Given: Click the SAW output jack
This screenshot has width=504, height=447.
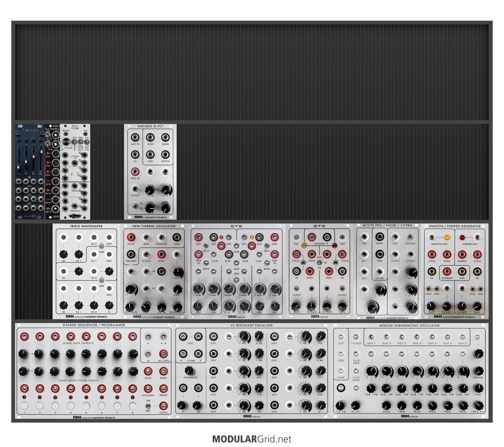Looking at the screenshot, I should tap(146, 237).
